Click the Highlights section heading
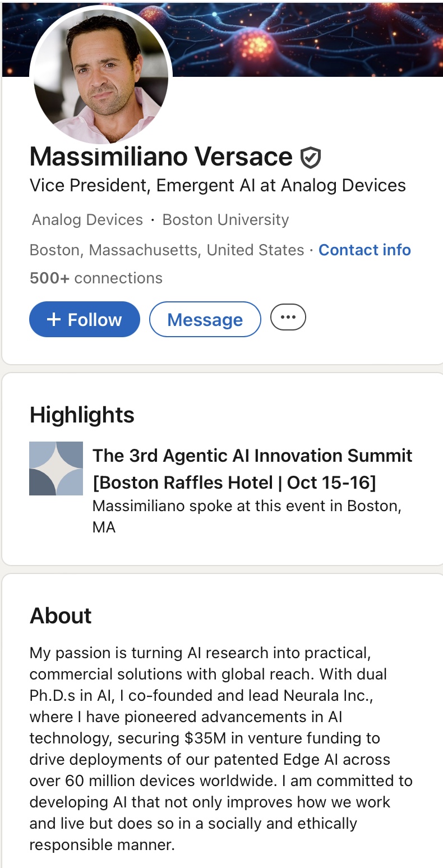443x868 pixels. click(82, 415)
